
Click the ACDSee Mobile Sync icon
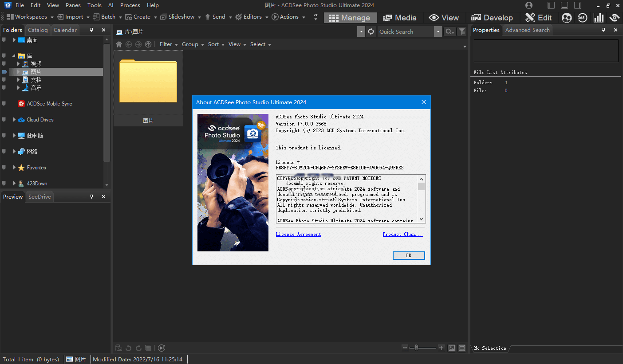click(x=21, y=103)
